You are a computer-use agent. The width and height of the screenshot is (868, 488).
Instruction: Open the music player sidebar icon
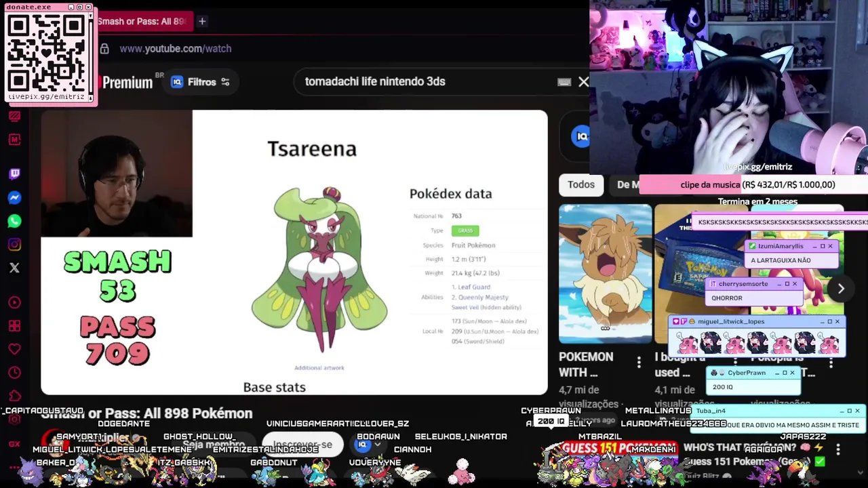pyautogui.click(x=14, y=302)
